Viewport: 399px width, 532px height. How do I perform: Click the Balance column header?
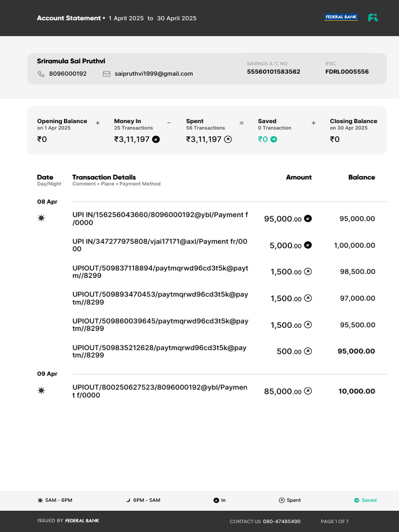tap(362, 177)
